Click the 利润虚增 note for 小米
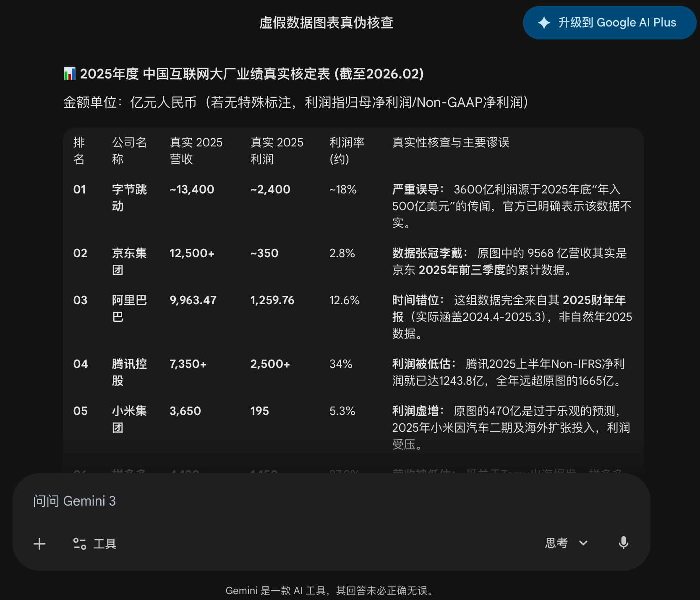The height and width of the screenshot is (600, 700). (x=511, y=428)
